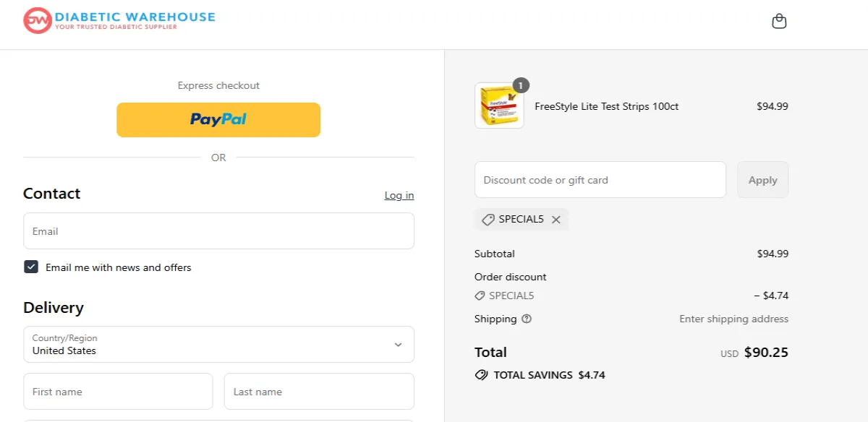Screen dimensions: 868x422
Task: Click the Express checkout heading
Action: 218,85
